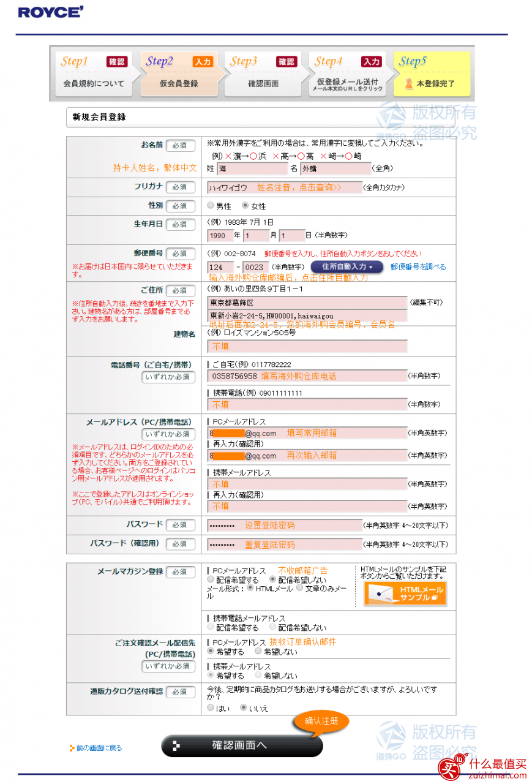Click the ROYCE' logo

coord(51,12)
